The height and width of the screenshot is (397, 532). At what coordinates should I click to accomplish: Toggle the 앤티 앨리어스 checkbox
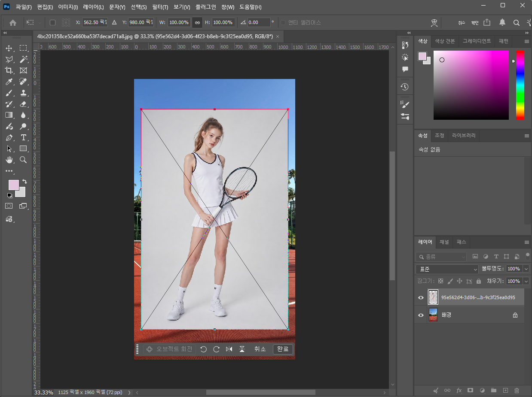tap(283, 22)
